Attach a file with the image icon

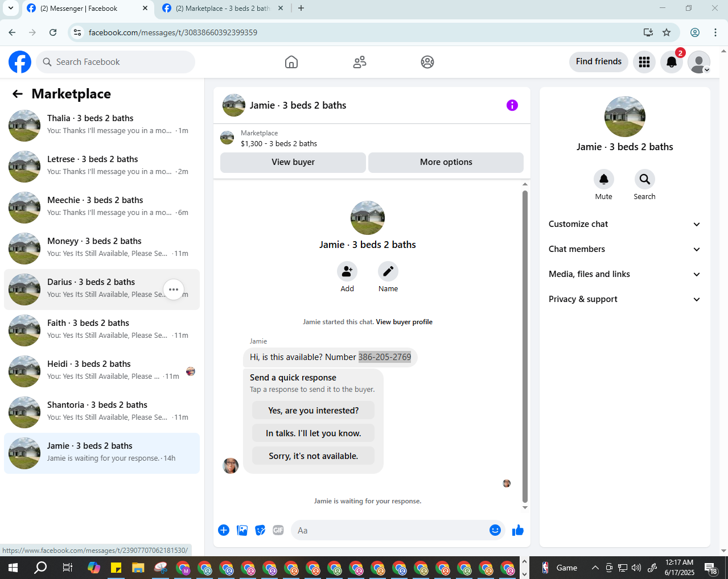point(242,530)
